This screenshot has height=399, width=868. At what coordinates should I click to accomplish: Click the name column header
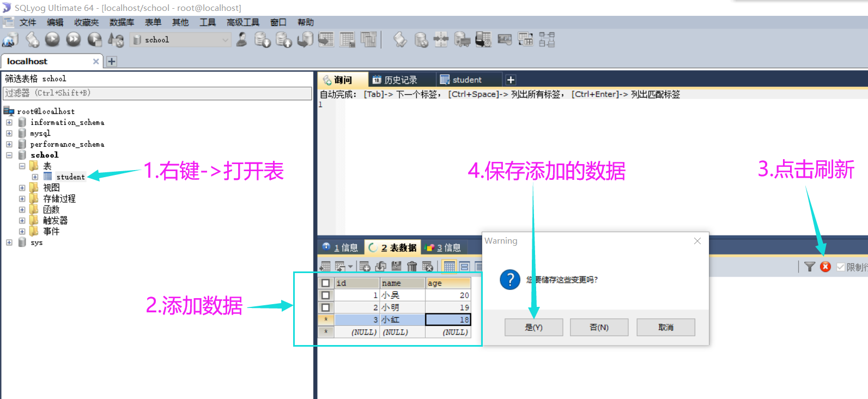click(x=402, y=283)
